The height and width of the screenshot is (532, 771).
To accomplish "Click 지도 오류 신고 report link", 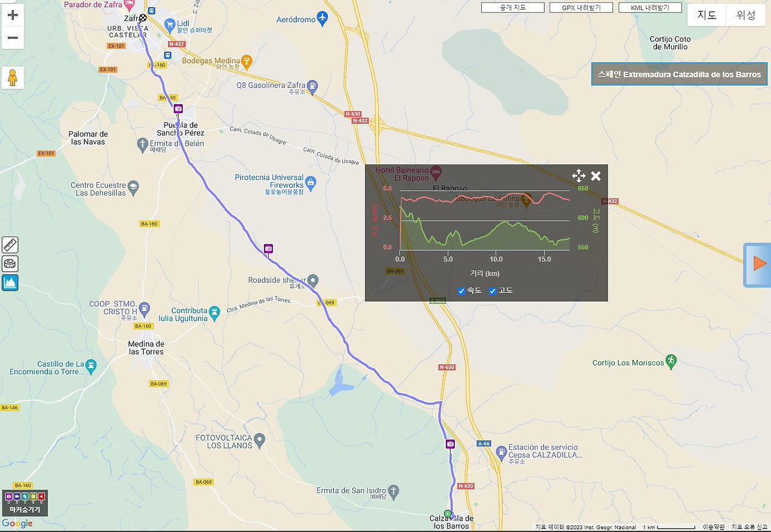I will 749,527.
